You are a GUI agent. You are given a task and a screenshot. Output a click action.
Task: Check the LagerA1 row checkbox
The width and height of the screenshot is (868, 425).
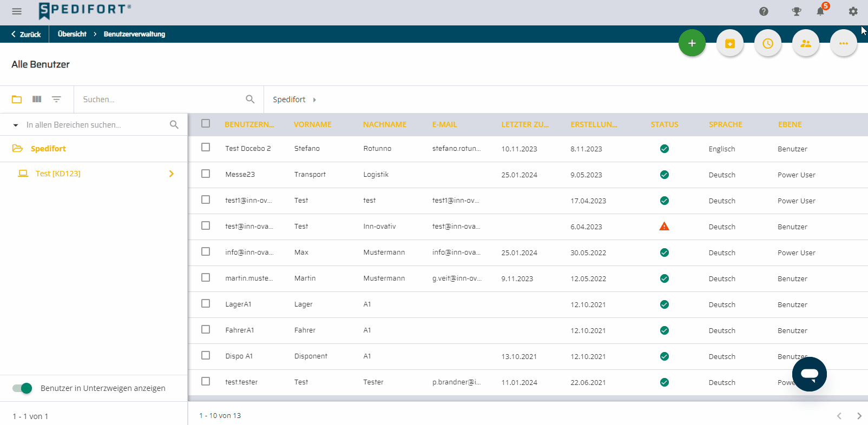click(206, 303)
